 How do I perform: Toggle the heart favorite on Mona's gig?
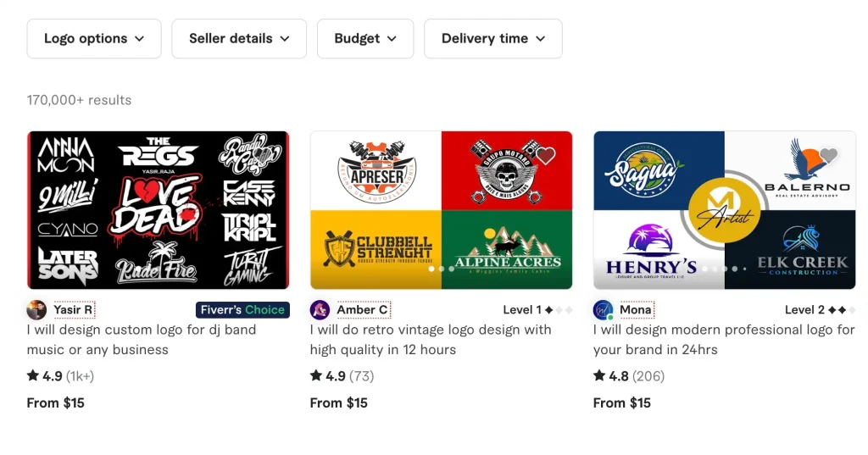pos(829,156)
